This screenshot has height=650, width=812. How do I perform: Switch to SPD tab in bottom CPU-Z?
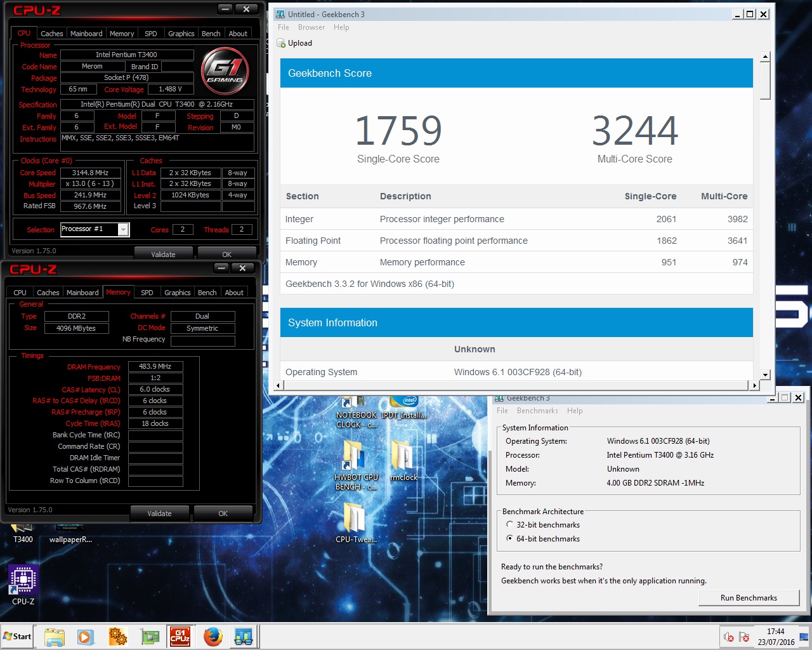(x=147, y=293)
